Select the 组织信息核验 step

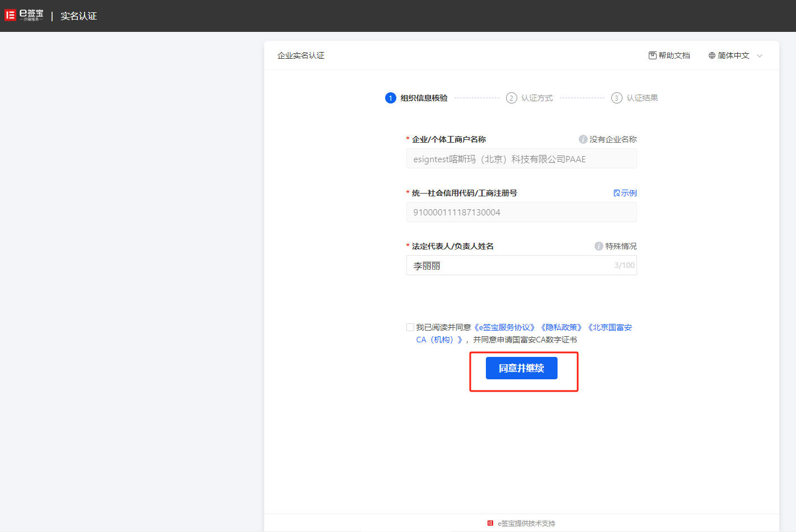(424, 98)
